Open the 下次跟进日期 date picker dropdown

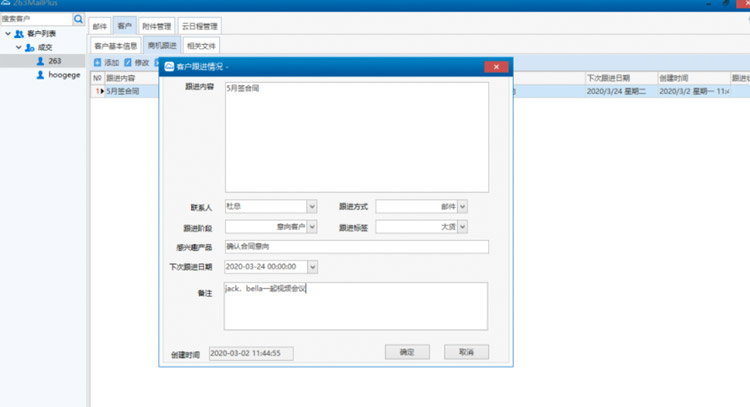pos(312,267)
